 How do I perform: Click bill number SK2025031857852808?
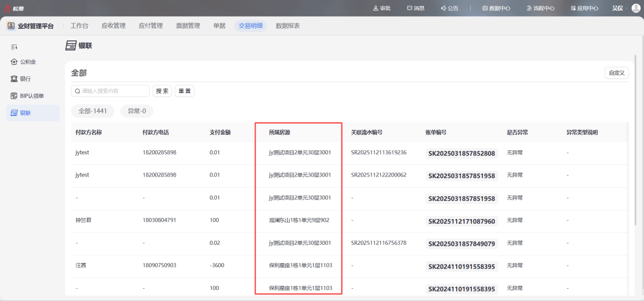[x=462, y=153]
